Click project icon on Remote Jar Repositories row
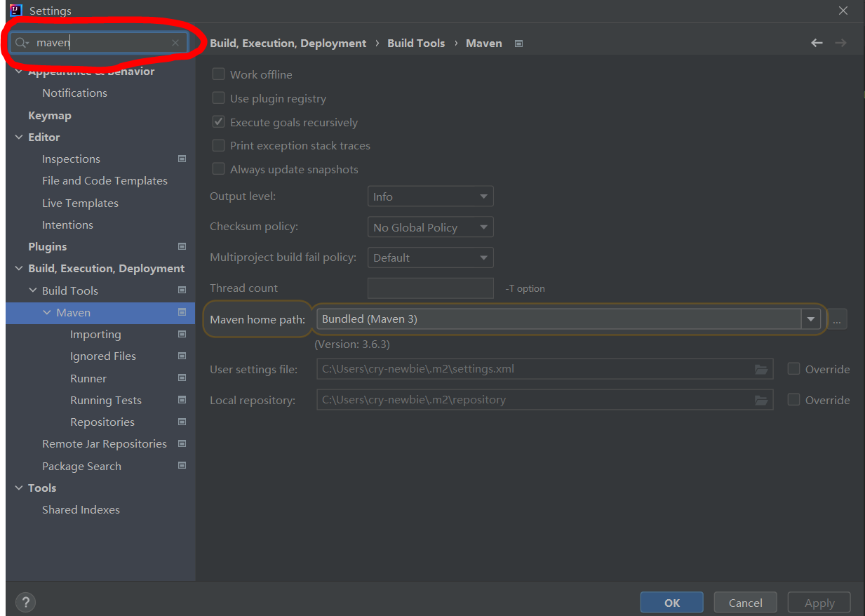Viewport: 865px width, 616px height. pyautogui.click(x=182, y=443)
